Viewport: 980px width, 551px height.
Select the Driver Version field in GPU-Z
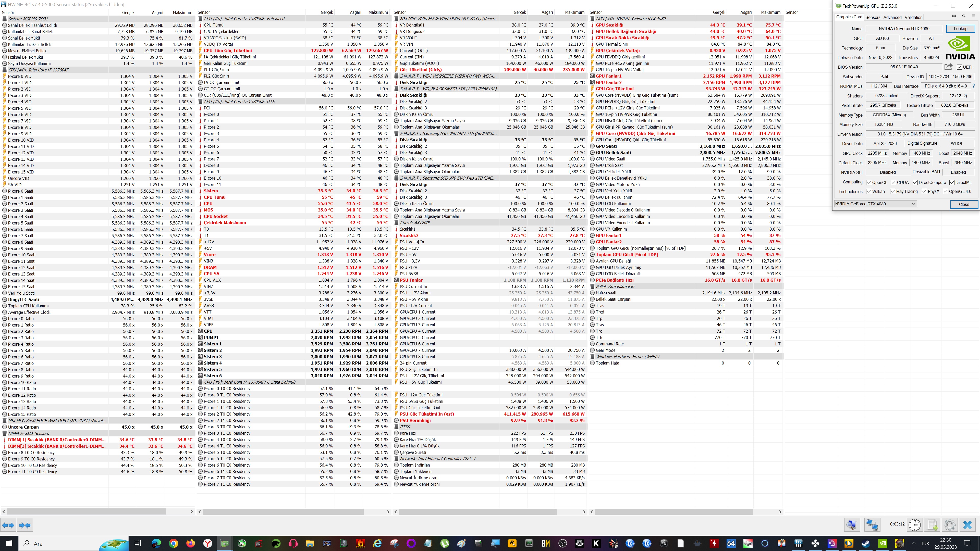pyautogui.click(x=920, y=134)
